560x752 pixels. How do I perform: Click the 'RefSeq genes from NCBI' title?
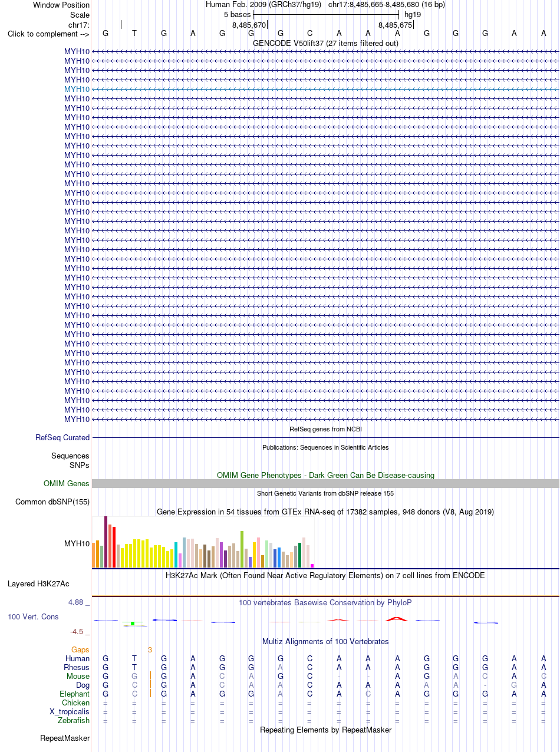(x=325, y=429)
